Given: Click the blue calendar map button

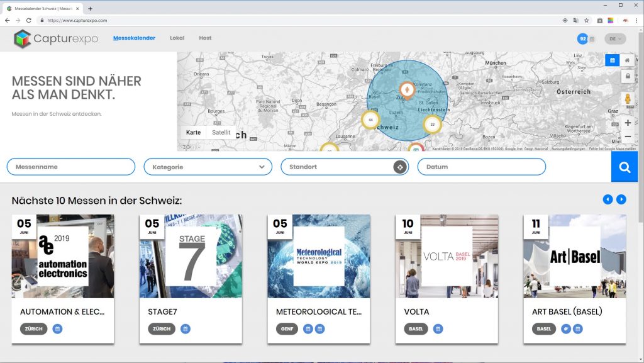Looking at the screenshot, I should click(x=613, y=60).
